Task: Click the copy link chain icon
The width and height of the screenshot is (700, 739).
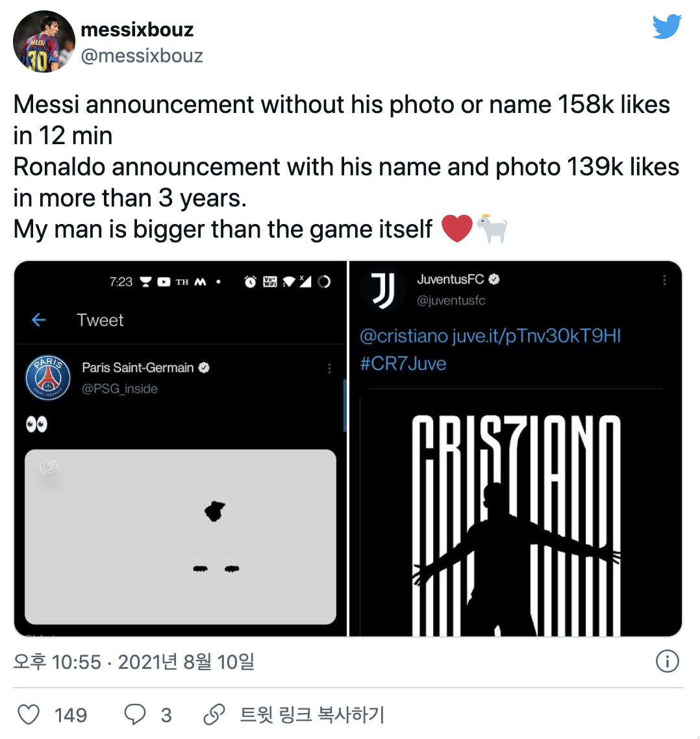Action: 214,715
